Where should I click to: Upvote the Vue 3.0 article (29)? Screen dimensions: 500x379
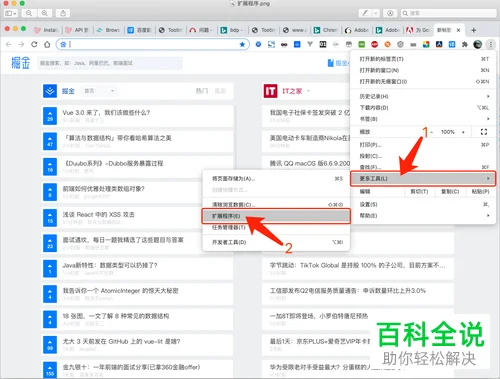(x=50, y=116)
